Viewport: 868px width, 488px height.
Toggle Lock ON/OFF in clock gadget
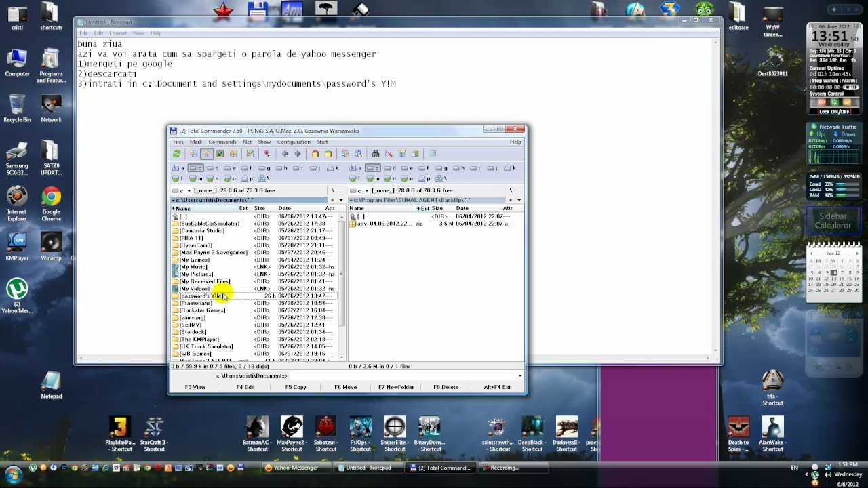pyautogui.click(x=833, y=112)
